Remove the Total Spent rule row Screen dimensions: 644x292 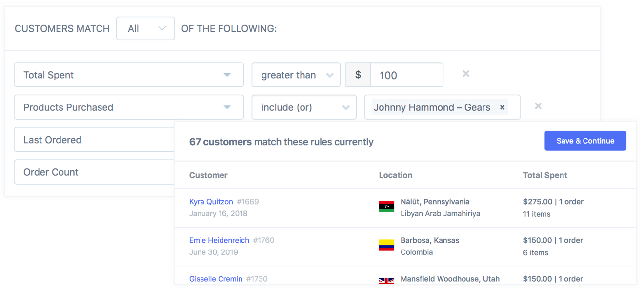click(x=466, y=74)
